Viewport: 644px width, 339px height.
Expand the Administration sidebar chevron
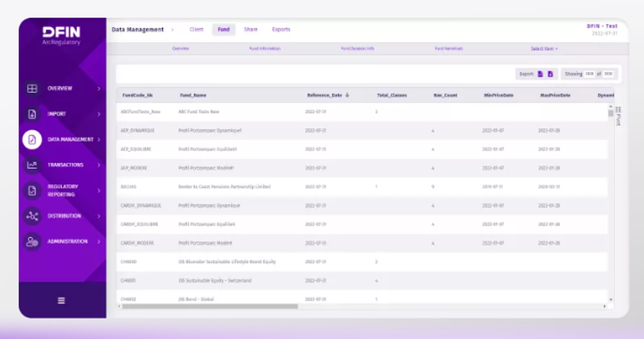pos(99,241)
